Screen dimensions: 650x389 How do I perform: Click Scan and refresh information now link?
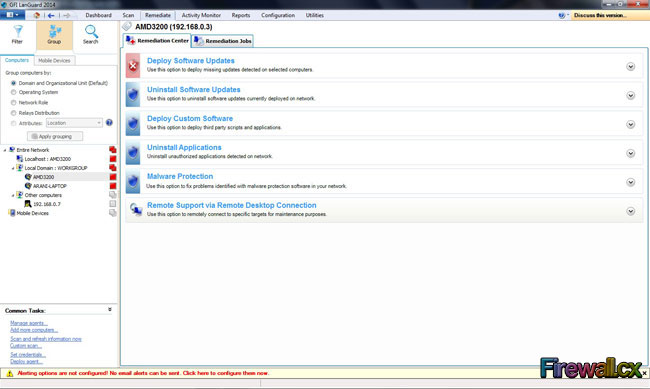click(x=46, y=339)
